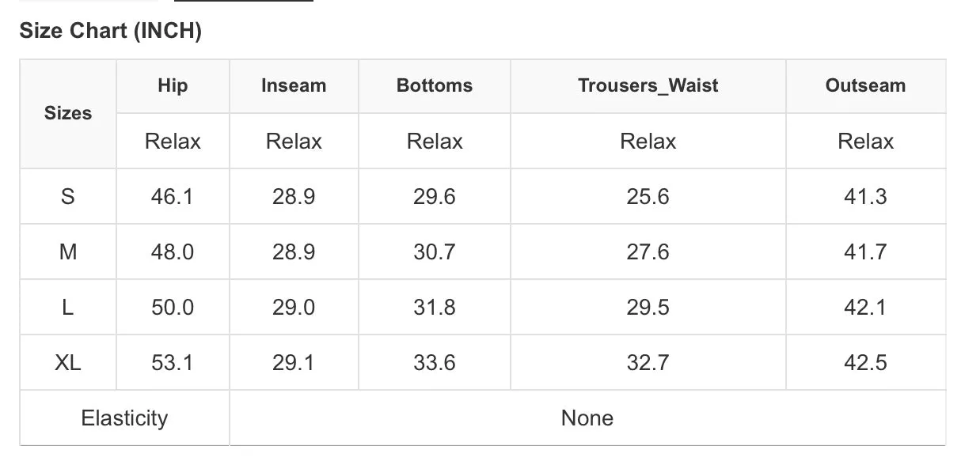Select the None elasticity value cell
This screenshot has height=465, width=980.
click(587, 418)
